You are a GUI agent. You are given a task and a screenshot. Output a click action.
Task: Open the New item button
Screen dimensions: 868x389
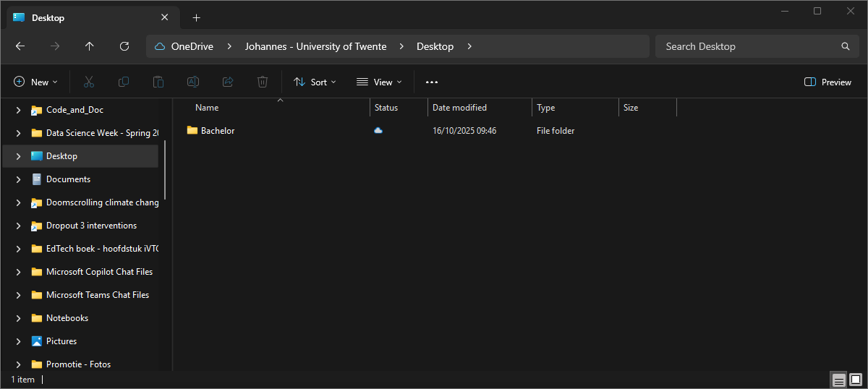35,82
